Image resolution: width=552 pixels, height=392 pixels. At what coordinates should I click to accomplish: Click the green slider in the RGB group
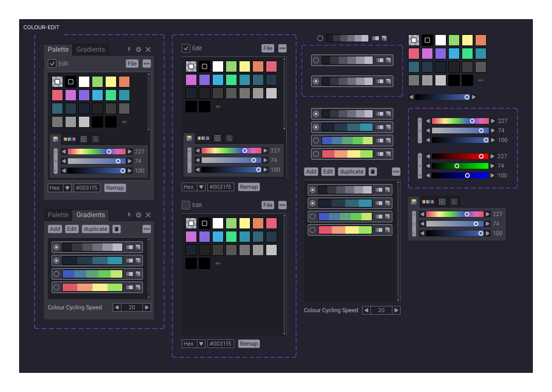click(460, 166)
